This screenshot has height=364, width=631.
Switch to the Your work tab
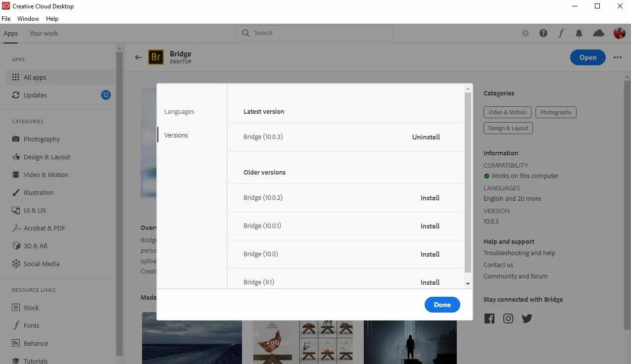[44, 34]
